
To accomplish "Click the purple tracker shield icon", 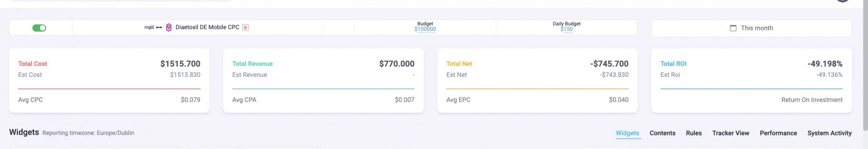I will point(169,28).
